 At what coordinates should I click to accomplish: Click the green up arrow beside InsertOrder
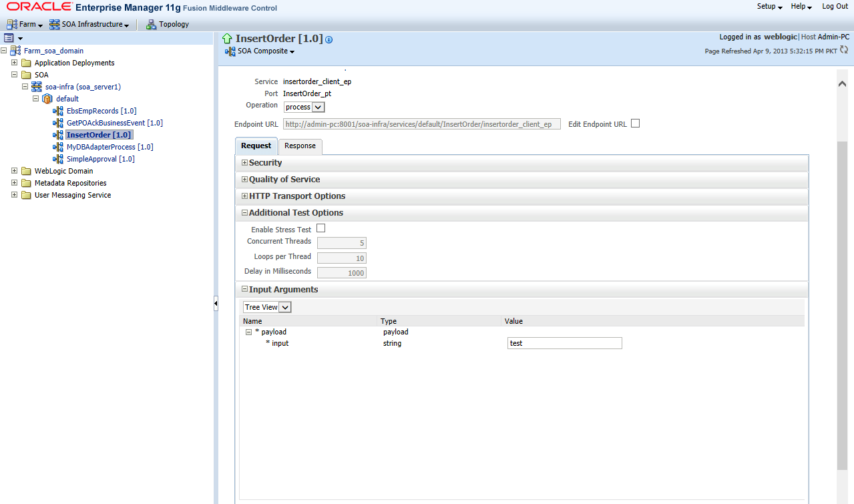(x=227, y=39)
